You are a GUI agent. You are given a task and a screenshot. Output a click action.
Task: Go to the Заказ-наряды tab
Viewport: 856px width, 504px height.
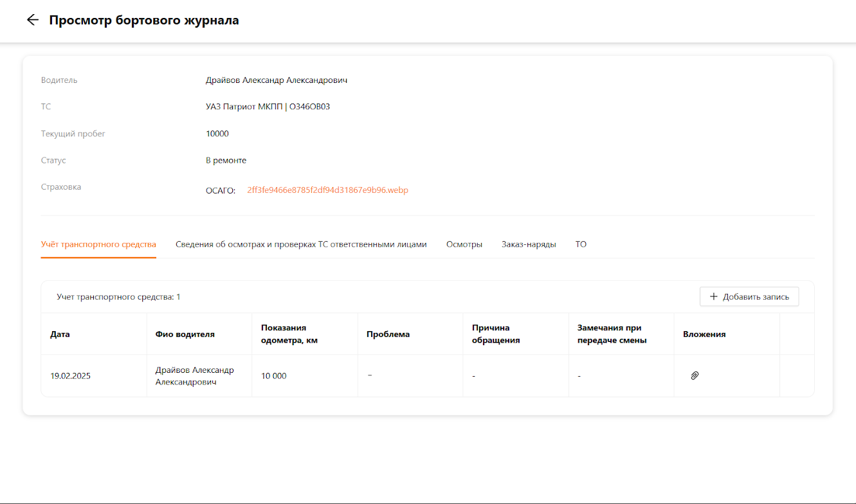coord(529,244)
